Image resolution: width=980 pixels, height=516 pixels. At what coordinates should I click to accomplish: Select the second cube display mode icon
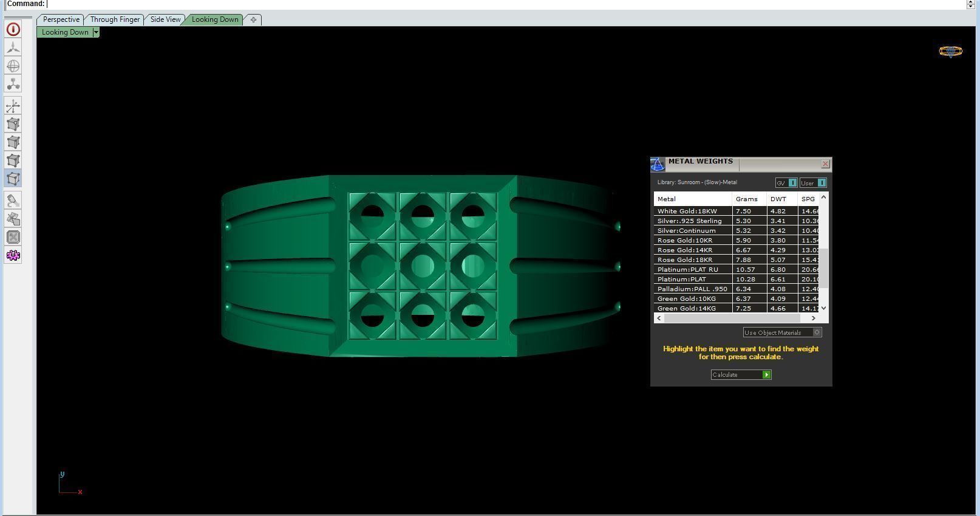coord(13,142)
